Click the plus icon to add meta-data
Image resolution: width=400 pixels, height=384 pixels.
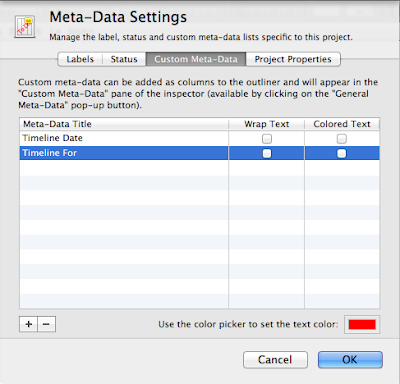(29, 324)
